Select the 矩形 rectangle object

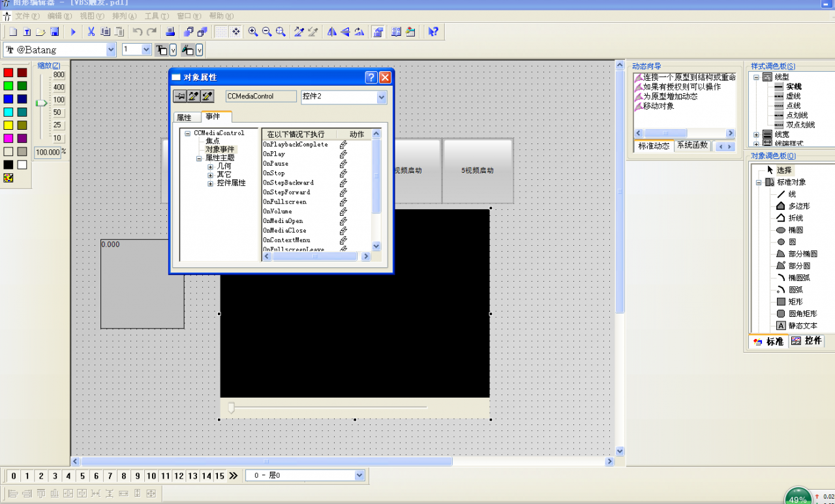tap(795, 302)
